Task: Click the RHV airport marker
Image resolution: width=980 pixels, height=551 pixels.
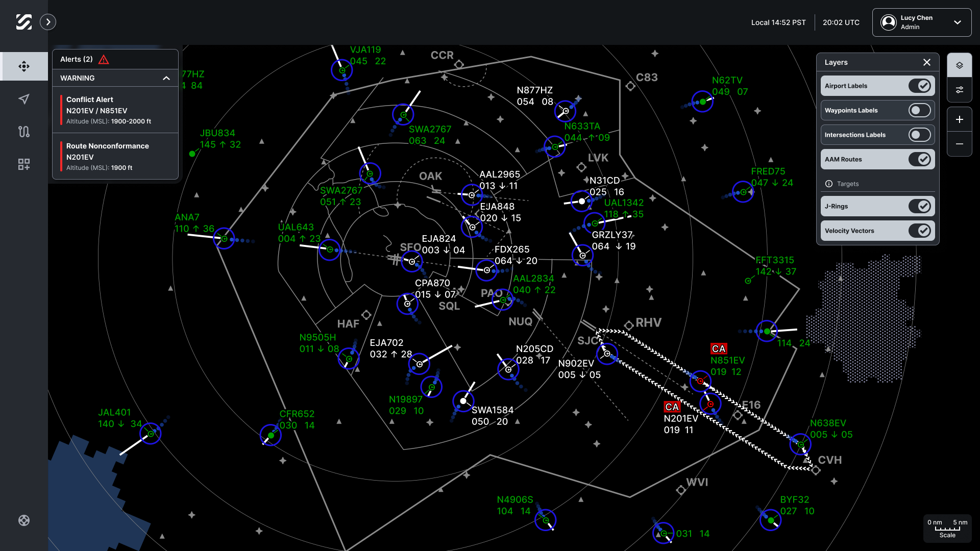Action: click(x=629, y=325)
